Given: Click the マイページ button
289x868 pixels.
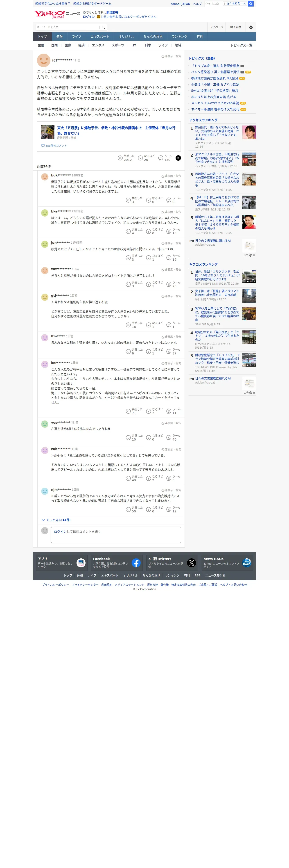Looking at the screenshot, I should (216, 27).
